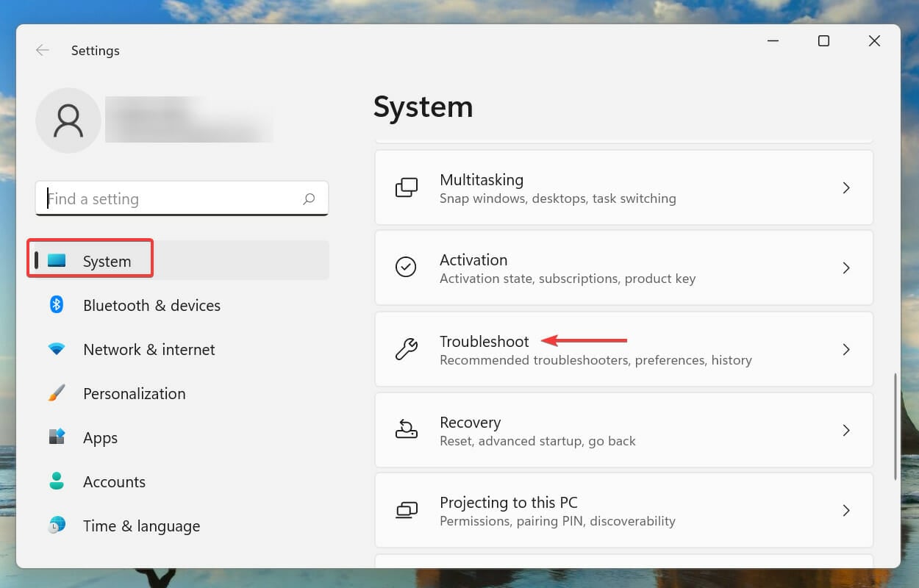Viewport: 919px width, 588px height.
Task: Click the vertical scrollbar thumb
Action: [x=895, y=426]
